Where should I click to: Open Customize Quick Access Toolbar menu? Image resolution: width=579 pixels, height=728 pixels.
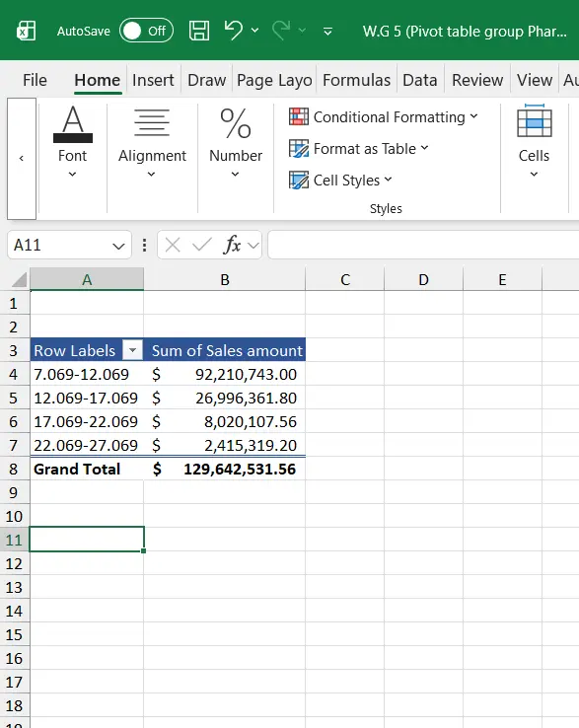[327, 32]
